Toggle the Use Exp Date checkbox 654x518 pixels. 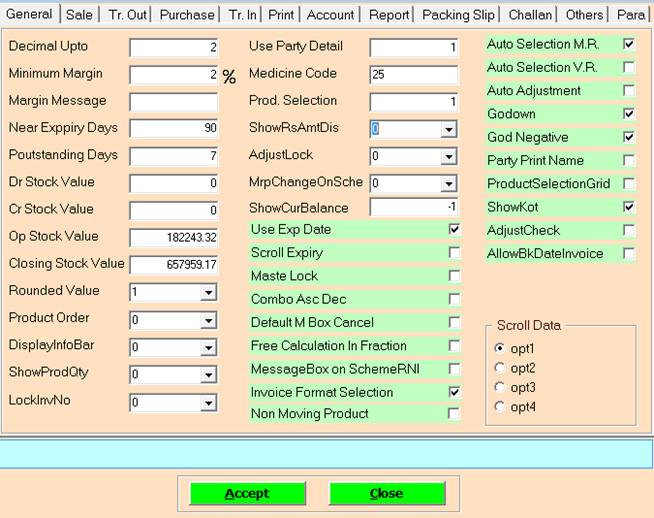point(455,230)
